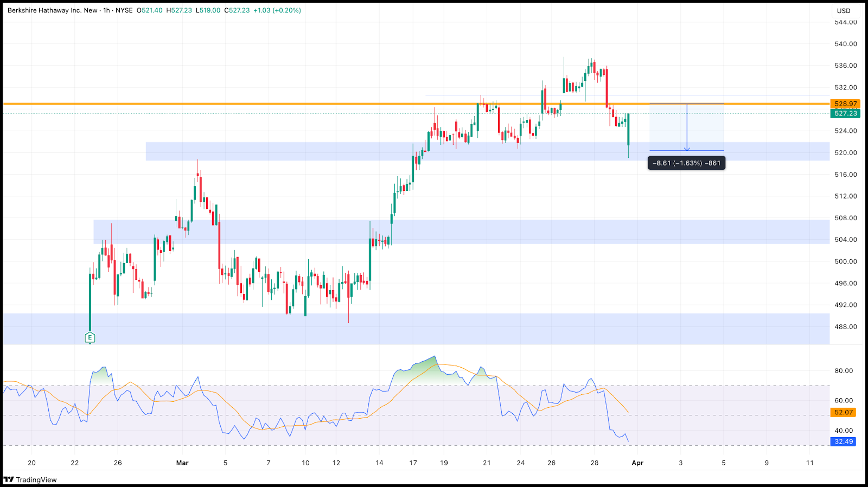
Task: Click the 540.00 price axis label
Action: tap(846, 44)
